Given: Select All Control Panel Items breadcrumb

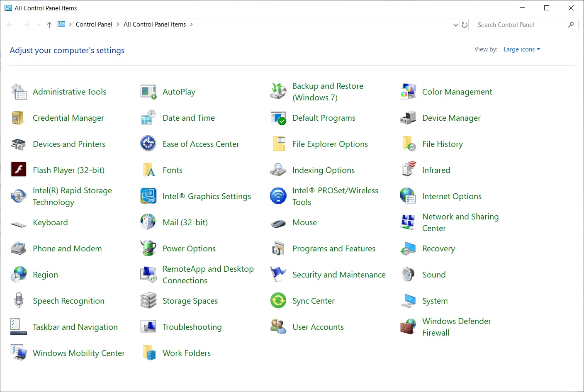Looking at the screenshot, I should (155, 24).
